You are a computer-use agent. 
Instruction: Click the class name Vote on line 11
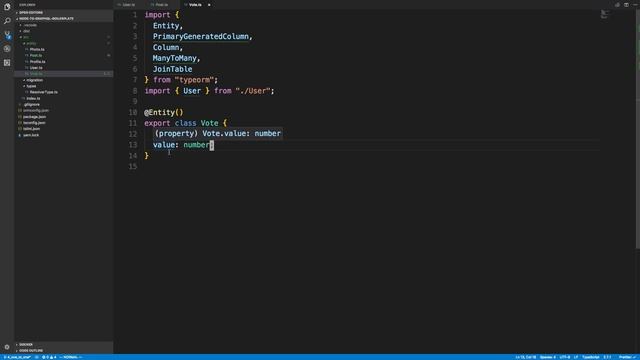click(209, 123)
